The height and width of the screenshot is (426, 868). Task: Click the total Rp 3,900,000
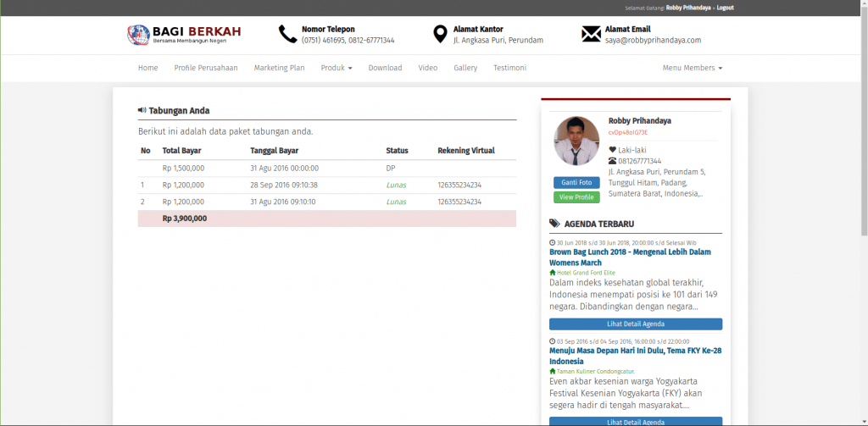pos(185,219)
